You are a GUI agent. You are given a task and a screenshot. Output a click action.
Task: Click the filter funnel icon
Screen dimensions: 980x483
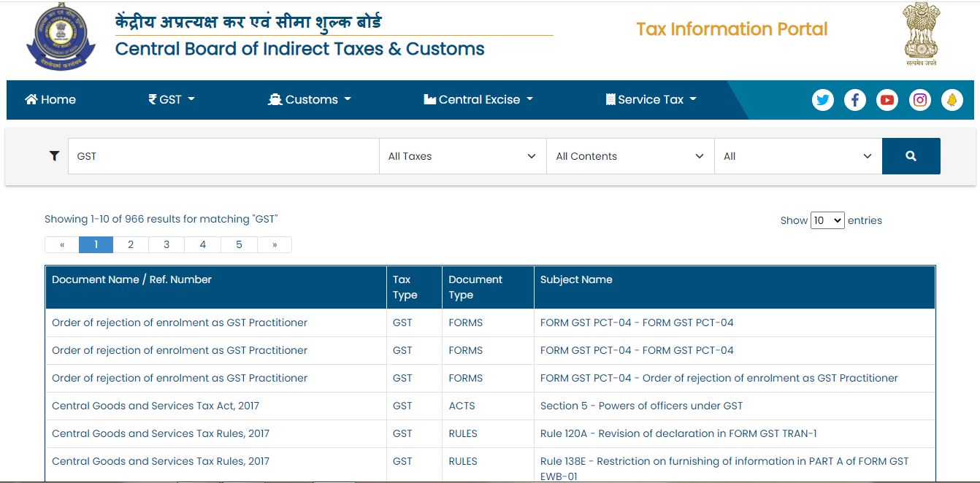click(x=54, y=155)
